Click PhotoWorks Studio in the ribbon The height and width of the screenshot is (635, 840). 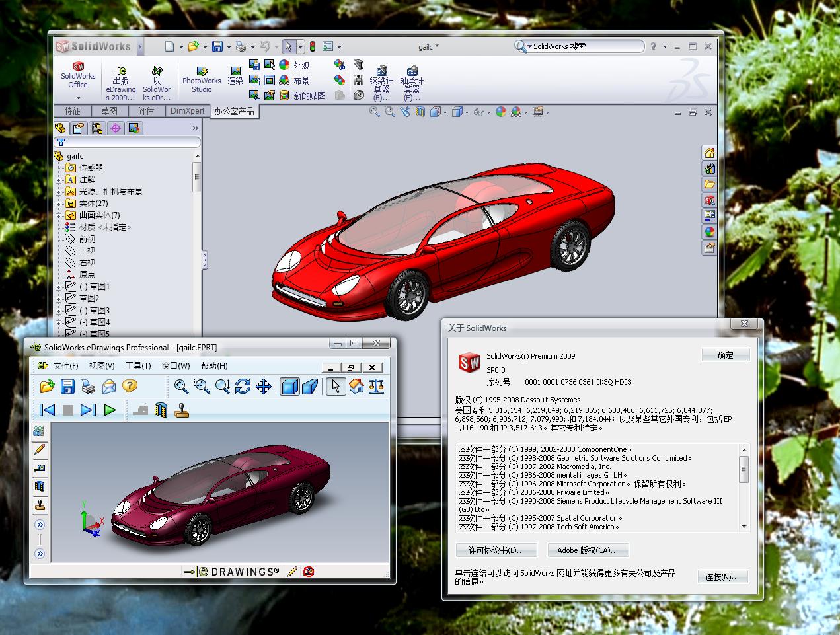202,79
